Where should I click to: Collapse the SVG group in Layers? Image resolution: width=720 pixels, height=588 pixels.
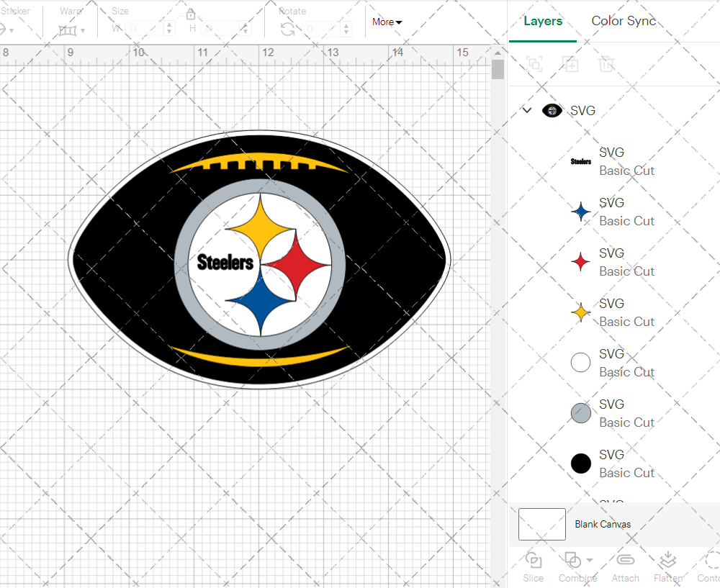point(527,110)
